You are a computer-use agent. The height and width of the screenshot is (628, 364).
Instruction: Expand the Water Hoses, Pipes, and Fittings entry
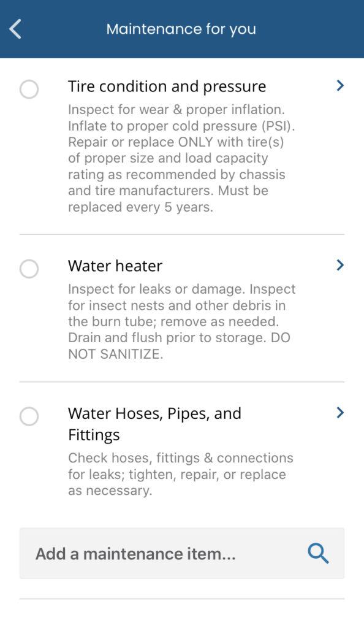click(x=155, y=423)
